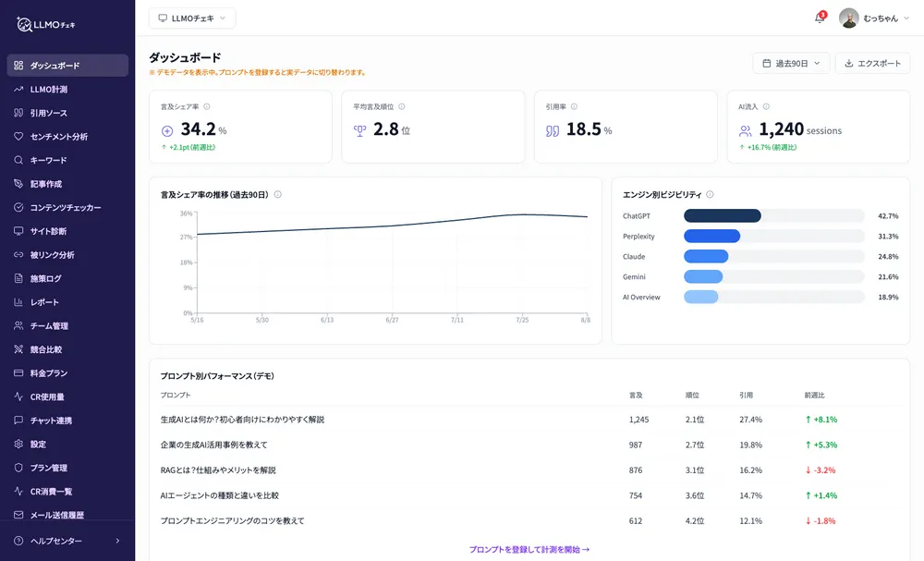Expand the ヘルプセンター sidebar item
The width and height of the screenshot is (924, 561).
67,541
